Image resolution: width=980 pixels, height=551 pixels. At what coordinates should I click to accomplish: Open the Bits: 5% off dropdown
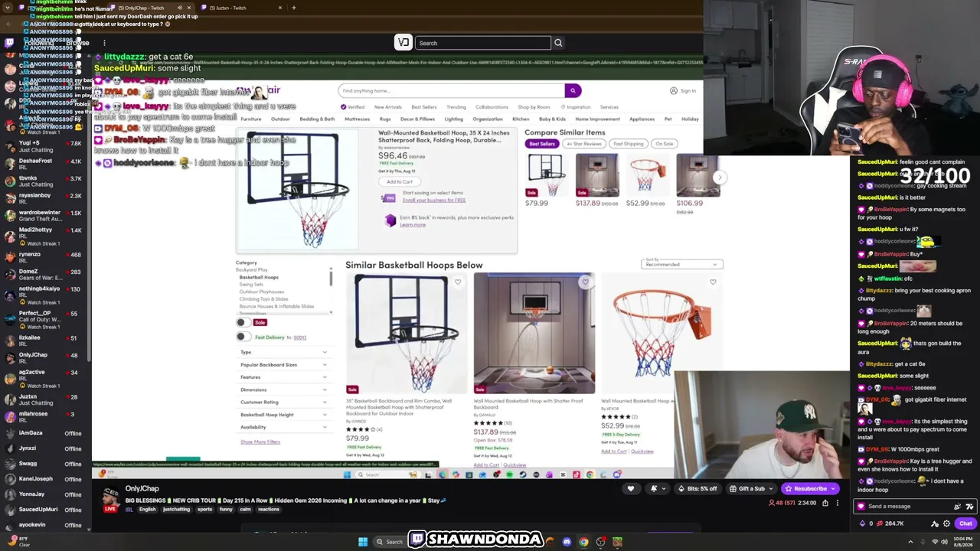tap(697, 488)
